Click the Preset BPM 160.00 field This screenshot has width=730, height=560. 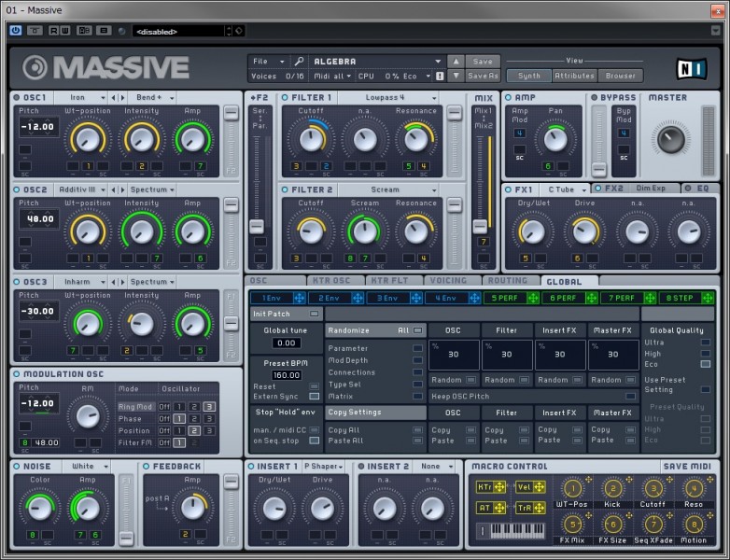tap(287, 375)
